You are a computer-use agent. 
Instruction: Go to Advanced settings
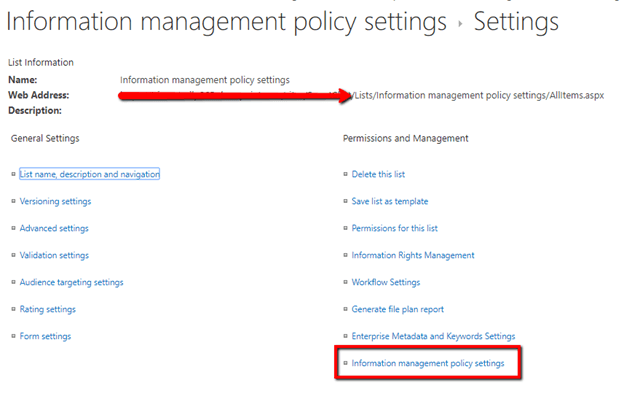click(54, 228)
